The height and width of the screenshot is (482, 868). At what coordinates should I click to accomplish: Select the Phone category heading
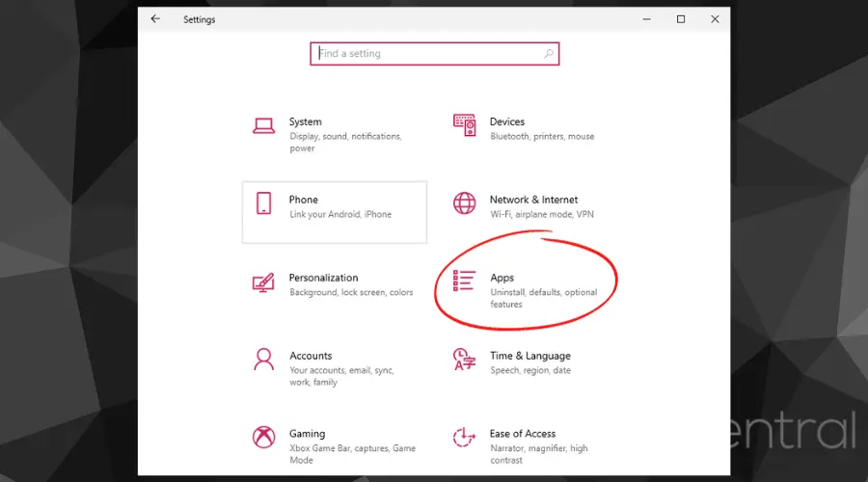(304, 200)
